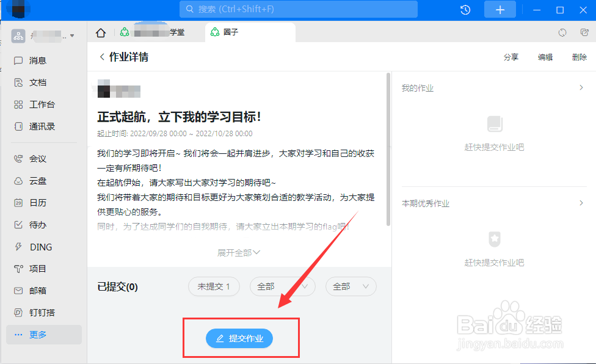The image size is (596, 364).
Task: Select the 文档 (Documents) sidebar icon
Action: click(38, 82)
